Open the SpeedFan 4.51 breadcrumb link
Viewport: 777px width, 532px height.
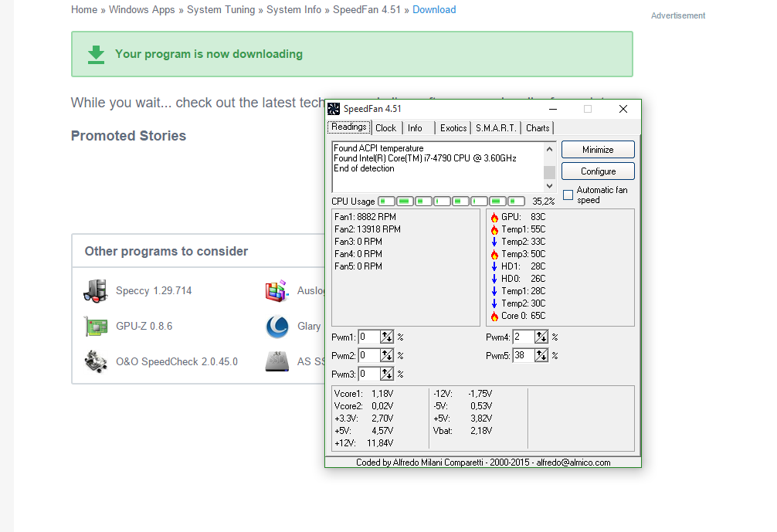367,10
